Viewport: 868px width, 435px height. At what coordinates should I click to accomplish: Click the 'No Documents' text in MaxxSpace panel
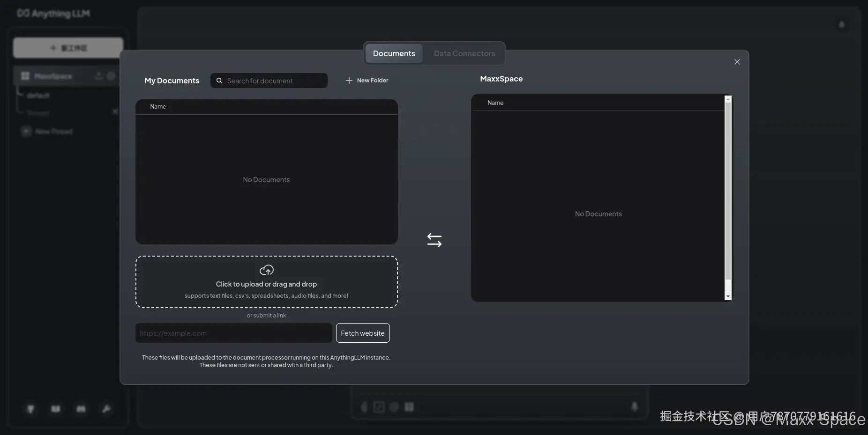point(599,214)
